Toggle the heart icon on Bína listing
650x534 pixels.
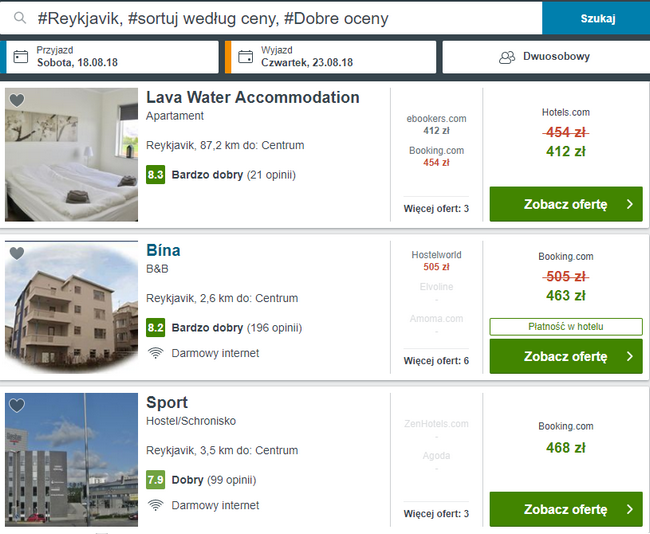coord(17,253)
